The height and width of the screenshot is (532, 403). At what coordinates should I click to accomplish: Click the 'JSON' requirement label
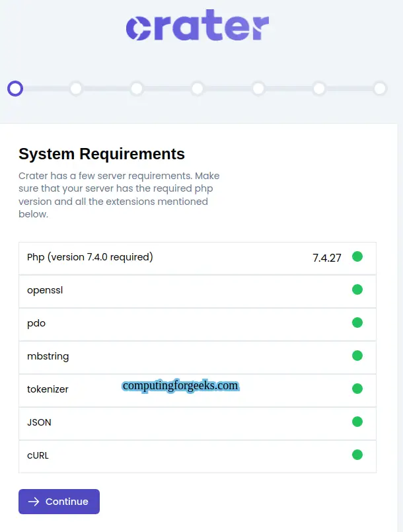click(x=39, y=422)
